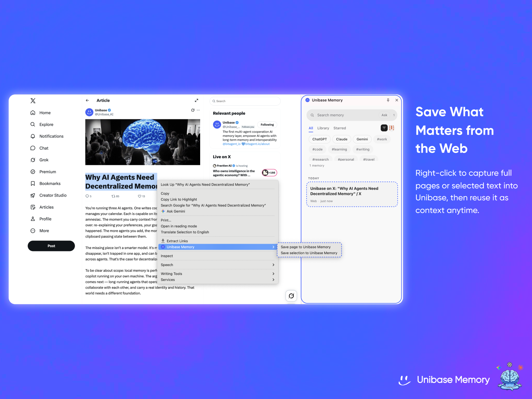Choose Save page to Unibase Memory
Viewport: 532px width, 399px height.
coord(306,247)
